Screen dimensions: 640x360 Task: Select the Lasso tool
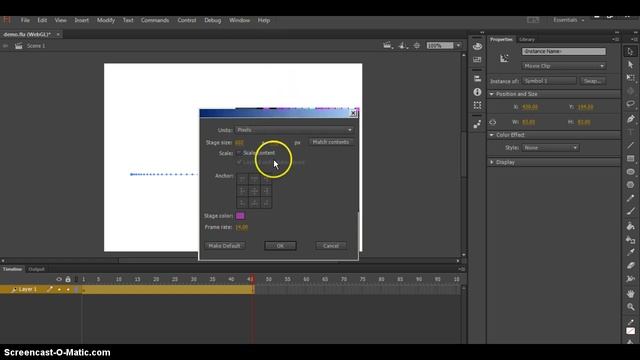click(x=631, y=104)
